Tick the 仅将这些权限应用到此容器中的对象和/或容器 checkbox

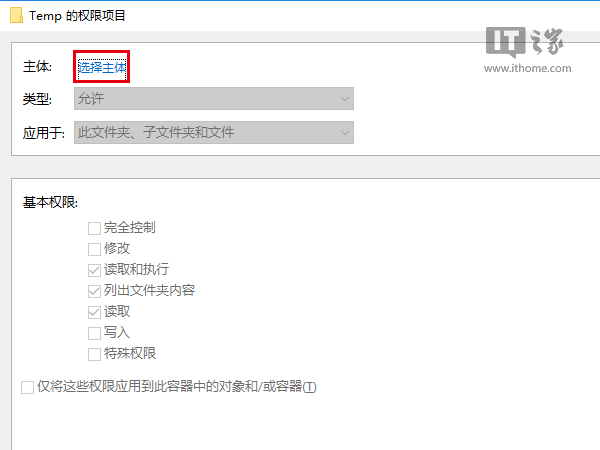[28, 387]
